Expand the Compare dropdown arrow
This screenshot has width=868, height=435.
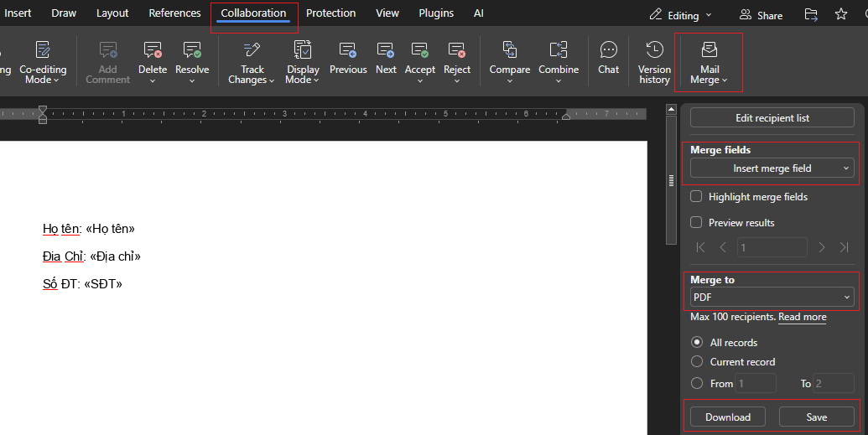(510, 80)
